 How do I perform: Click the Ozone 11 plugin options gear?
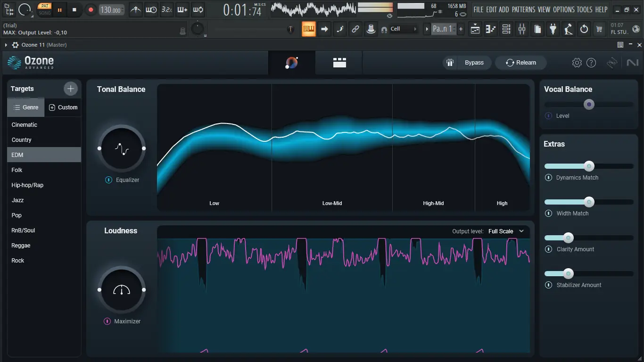[x=16, y=45]
